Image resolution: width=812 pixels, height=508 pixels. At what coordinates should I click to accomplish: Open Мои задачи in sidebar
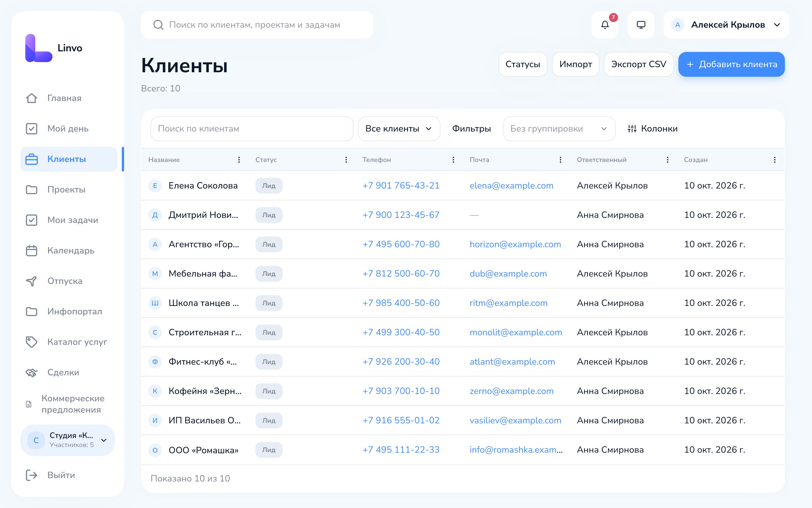point(69,220)
